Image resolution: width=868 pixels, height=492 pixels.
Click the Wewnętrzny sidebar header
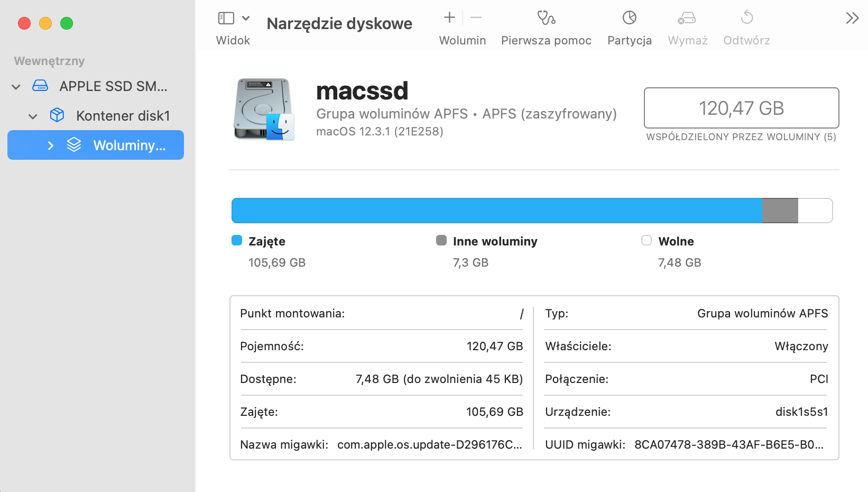coord(49,61)
